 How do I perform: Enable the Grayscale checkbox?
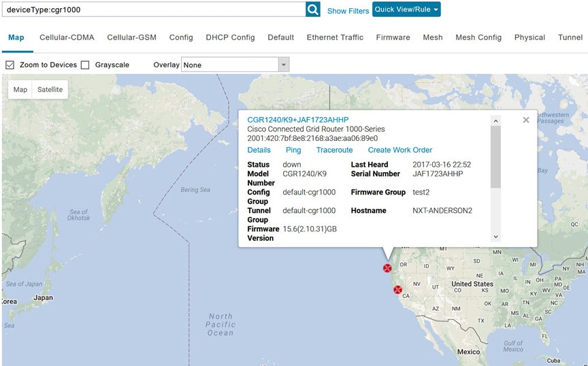coord(85,65)
